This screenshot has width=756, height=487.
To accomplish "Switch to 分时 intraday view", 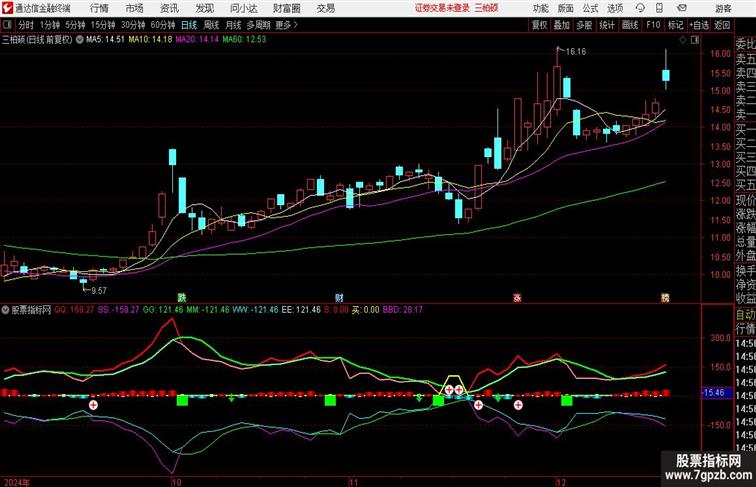I will [26, 25].
